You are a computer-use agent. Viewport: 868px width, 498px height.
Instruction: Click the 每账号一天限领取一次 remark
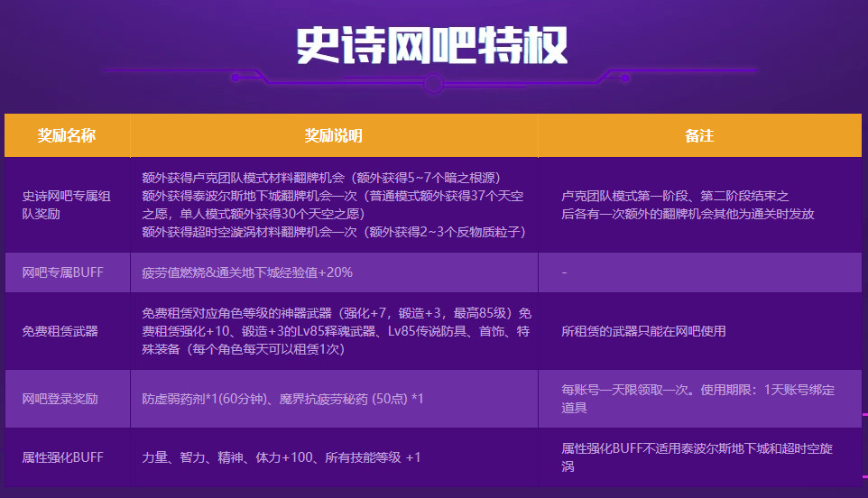point(697,398)
